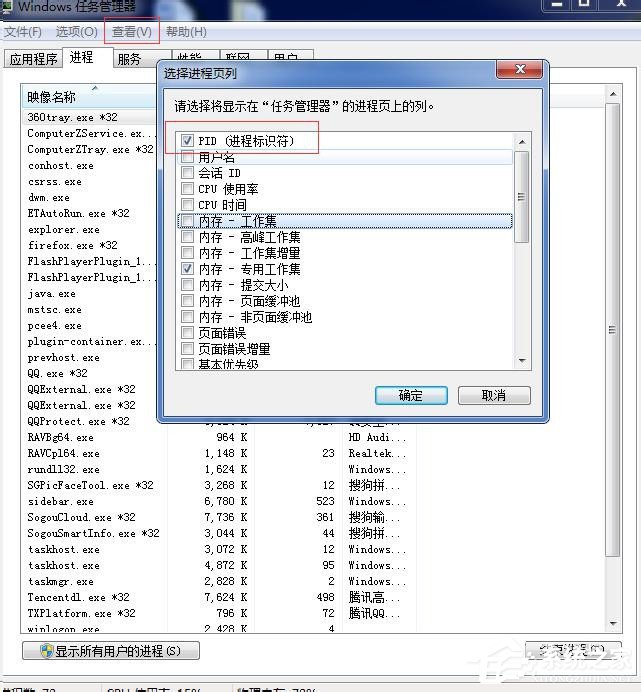
Task: Check 内存 - 提交大小 checkbox
Action: pyautogui.click(x=187, y=285)
